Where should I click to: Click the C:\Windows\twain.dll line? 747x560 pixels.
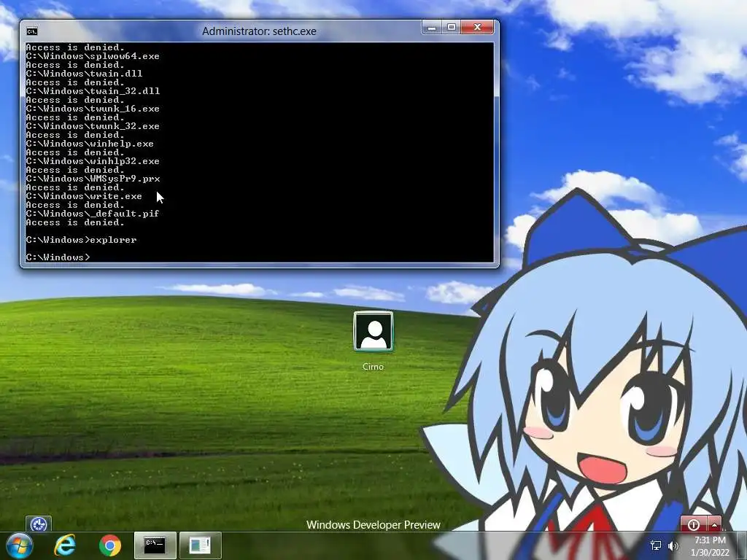click(x=84, y=74)
